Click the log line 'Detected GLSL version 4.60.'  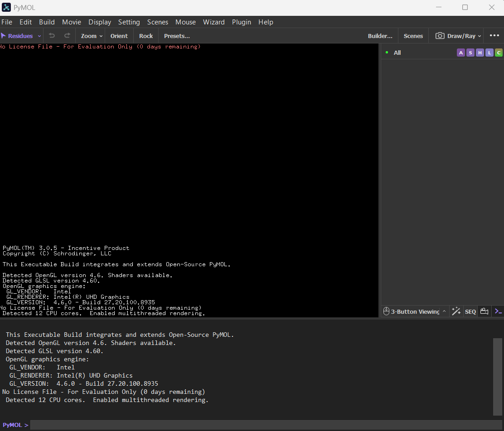[x=54, y=351]
